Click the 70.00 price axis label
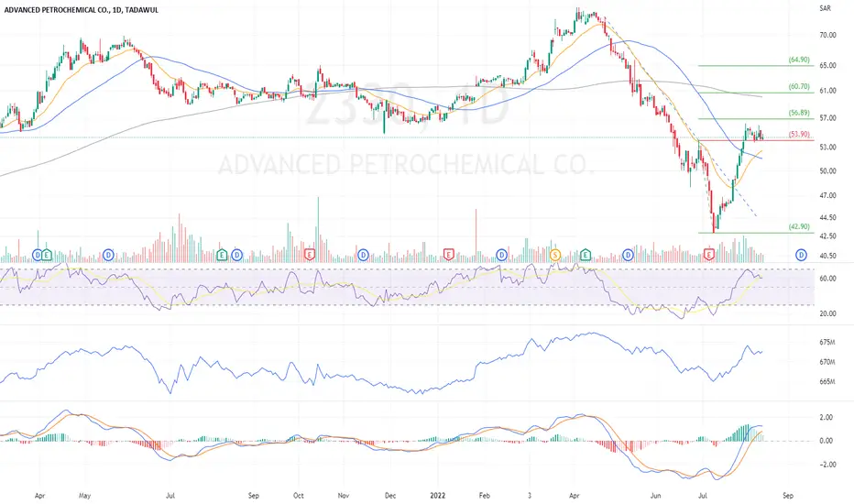This screenshot has width=854, height=504. pos(827,35)
